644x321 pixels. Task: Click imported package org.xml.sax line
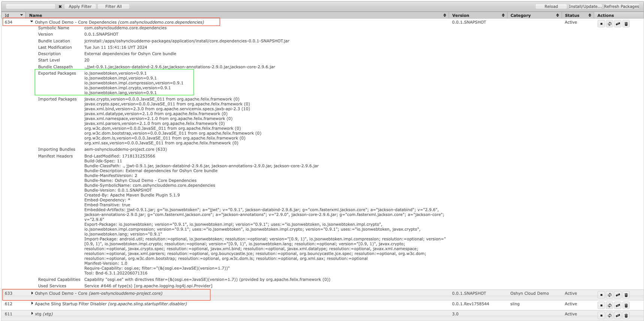(x=161, y=143)
